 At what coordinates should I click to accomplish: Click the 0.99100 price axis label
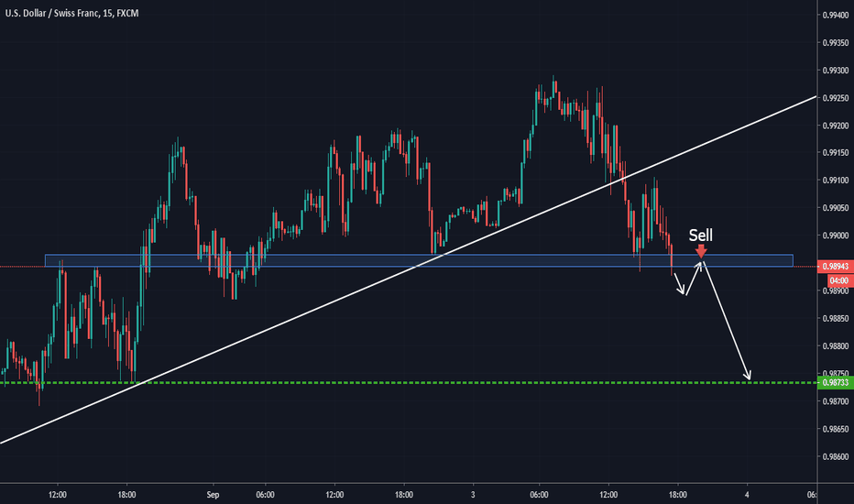(836, 181)
